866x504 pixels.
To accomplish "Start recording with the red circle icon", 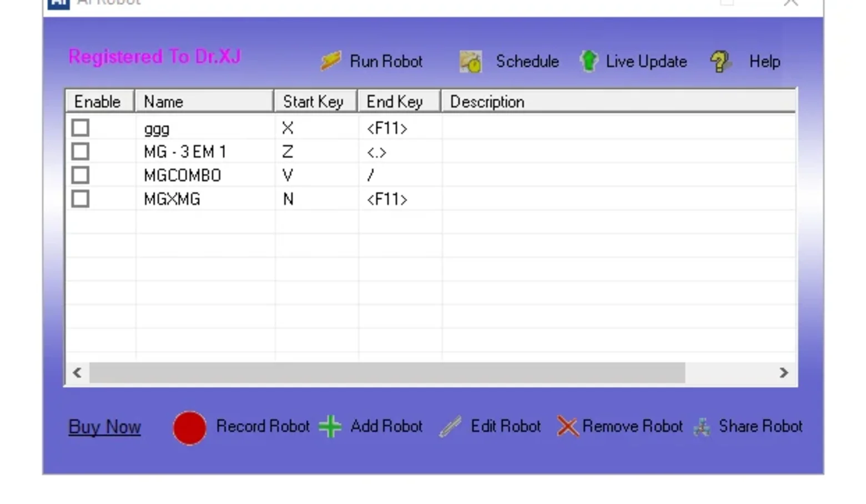I will [189, 427].
